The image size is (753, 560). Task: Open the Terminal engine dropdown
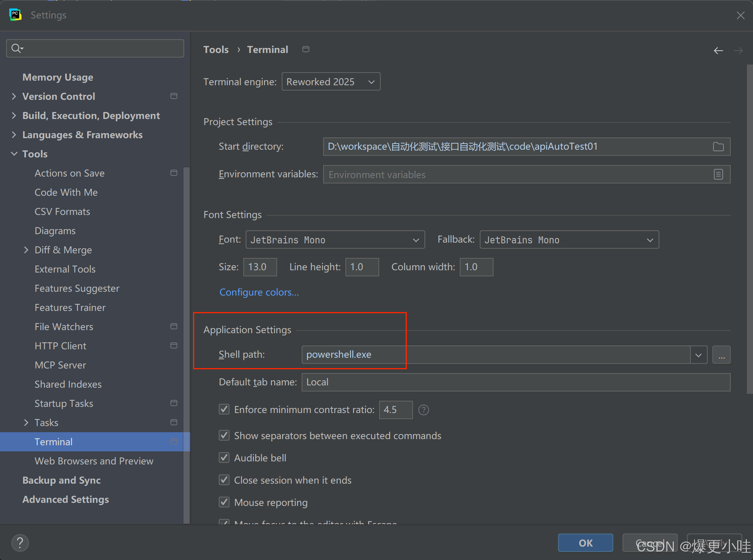coord(331,82)
